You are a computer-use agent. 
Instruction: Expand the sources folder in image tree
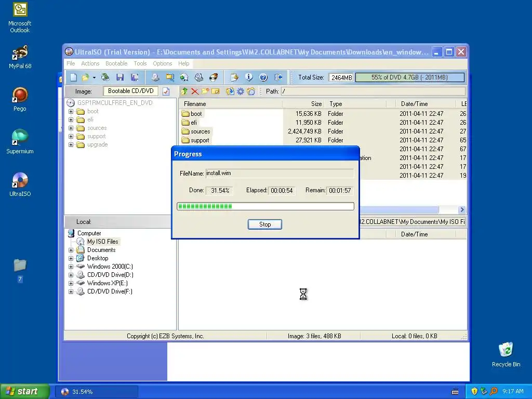point(71,128)
